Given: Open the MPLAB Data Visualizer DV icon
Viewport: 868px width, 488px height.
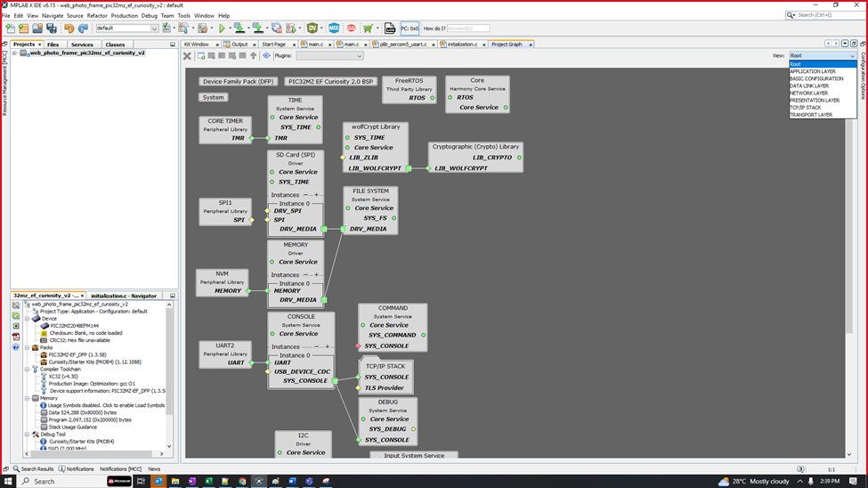Looking at the screenshot, I should coord(312,28).
